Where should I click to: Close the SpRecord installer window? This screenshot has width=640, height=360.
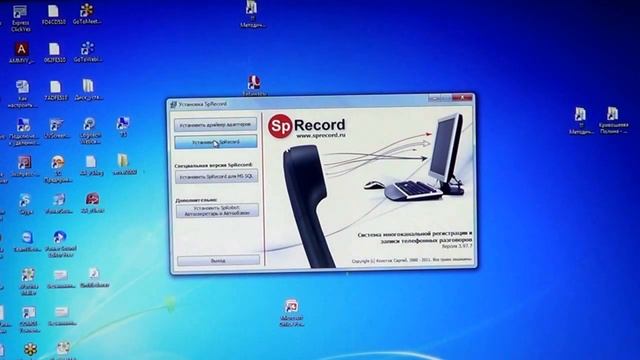[x=462, y=98]
